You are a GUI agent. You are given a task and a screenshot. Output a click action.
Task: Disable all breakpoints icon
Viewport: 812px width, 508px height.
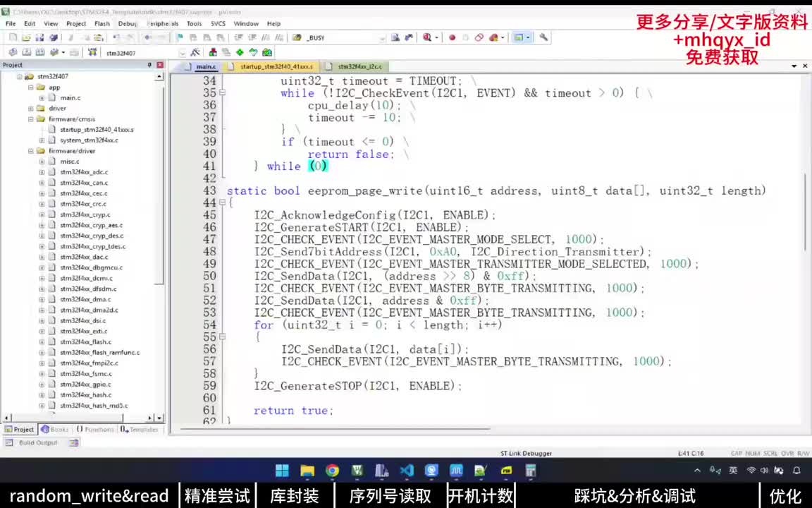coord(479,37)
